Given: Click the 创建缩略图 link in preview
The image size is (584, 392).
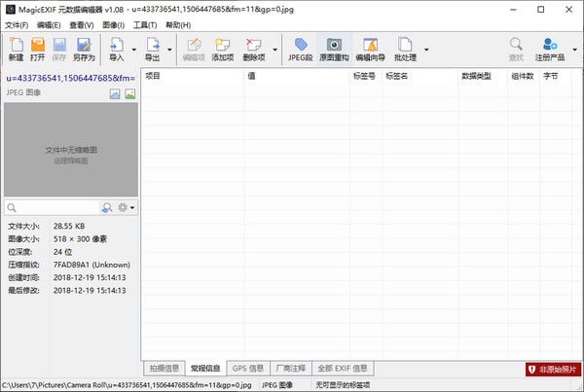Looking at the screenshot, I should (x=72, y=160).
